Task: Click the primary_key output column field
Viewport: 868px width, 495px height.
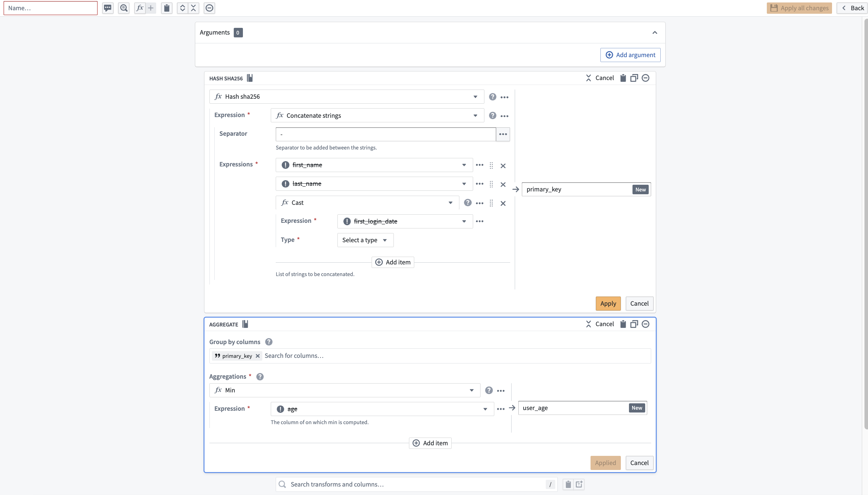Action: click(586, 189)
